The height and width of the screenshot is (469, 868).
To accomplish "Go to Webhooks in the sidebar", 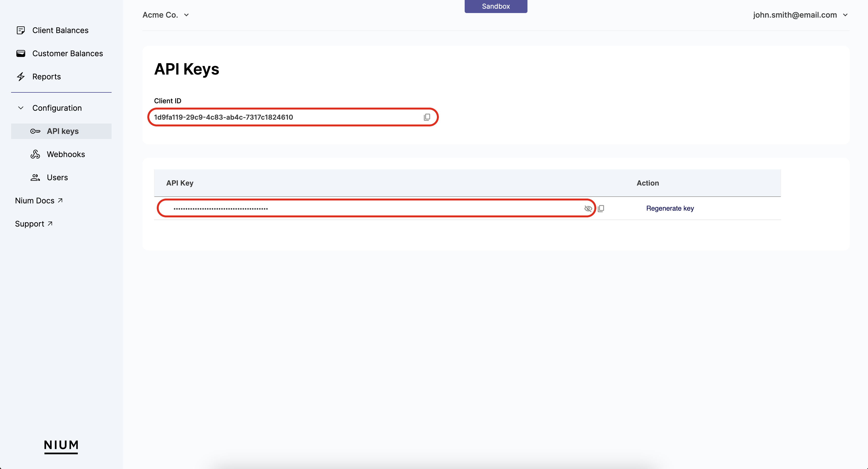I will [x=66, y=154].
